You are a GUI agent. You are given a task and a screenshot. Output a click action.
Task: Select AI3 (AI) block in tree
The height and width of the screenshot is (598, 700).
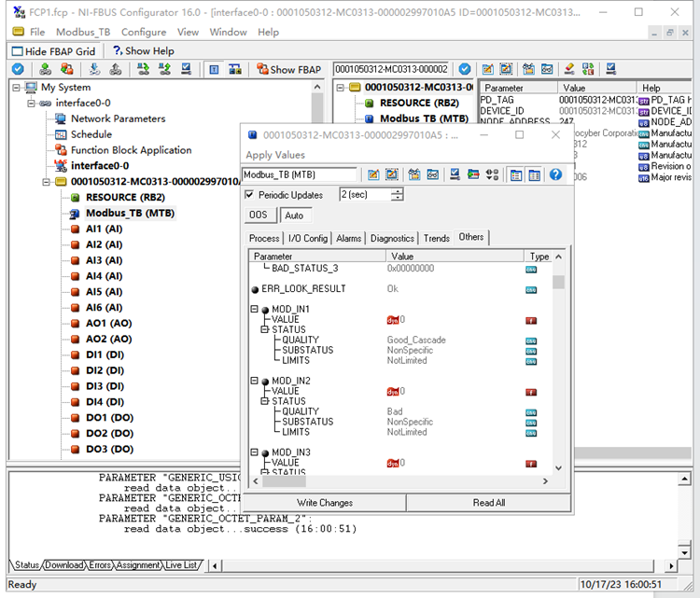pos(104,260)
